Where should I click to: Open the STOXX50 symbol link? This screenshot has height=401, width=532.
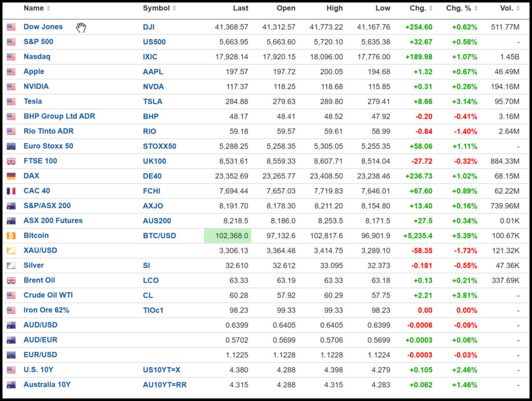coord(159,146)
